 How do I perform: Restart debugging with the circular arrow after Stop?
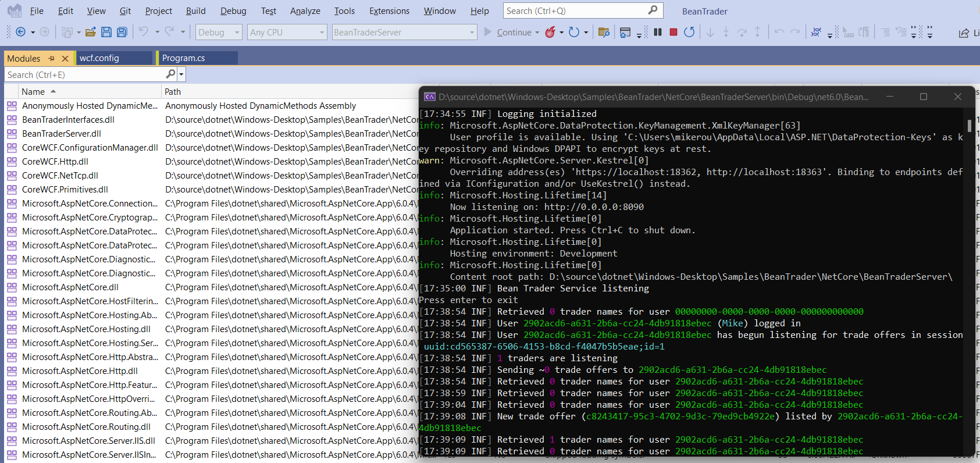click(689, 32)
